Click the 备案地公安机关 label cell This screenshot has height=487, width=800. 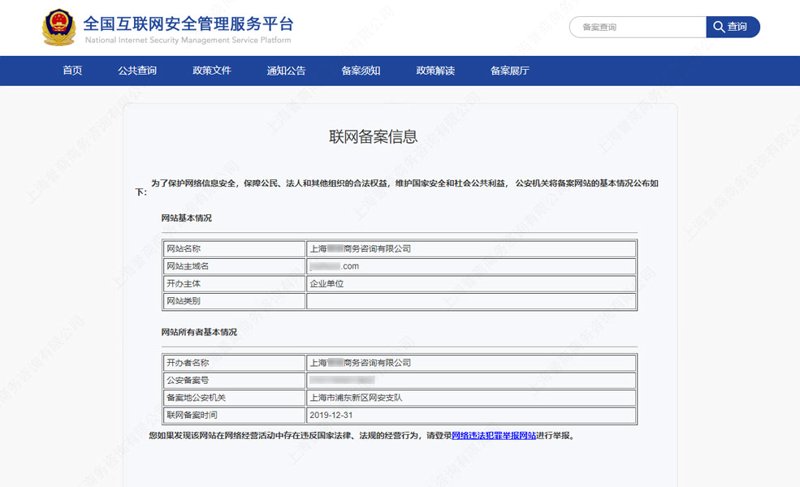(x=234, y=398)
